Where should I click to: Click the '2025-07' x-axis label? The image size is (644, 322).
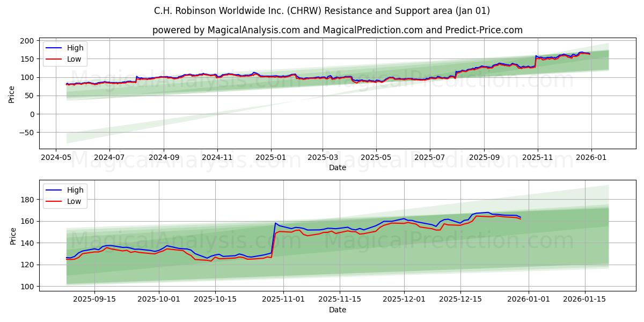pyautogui.click(x=430, y=157)
